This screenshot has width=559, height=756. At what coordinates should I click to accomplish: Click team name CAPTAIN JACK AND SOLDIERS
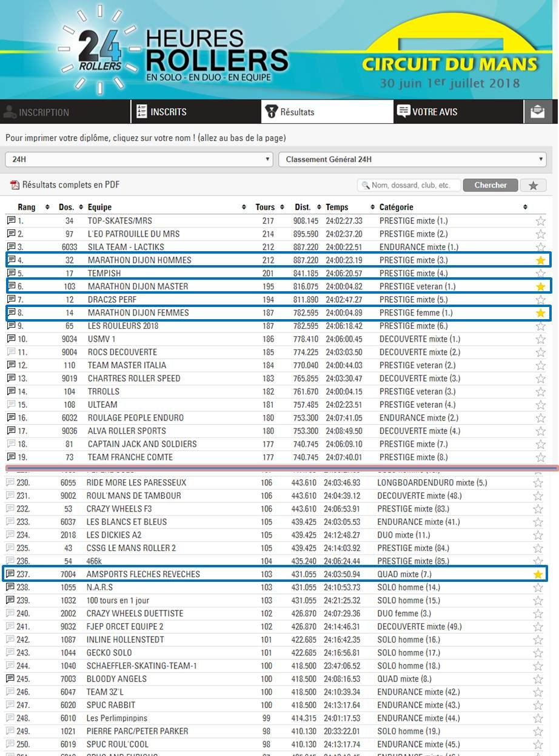(142, 444)
